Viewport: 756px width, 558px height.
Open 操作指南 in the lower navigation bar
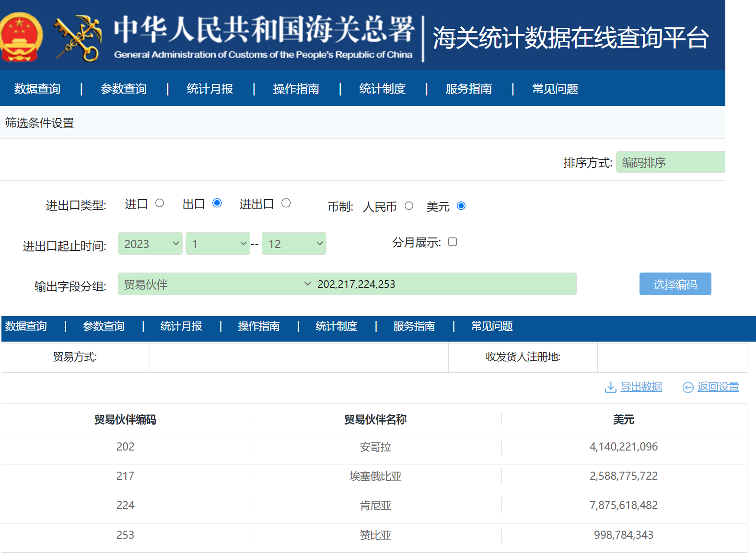pos(259,326)
